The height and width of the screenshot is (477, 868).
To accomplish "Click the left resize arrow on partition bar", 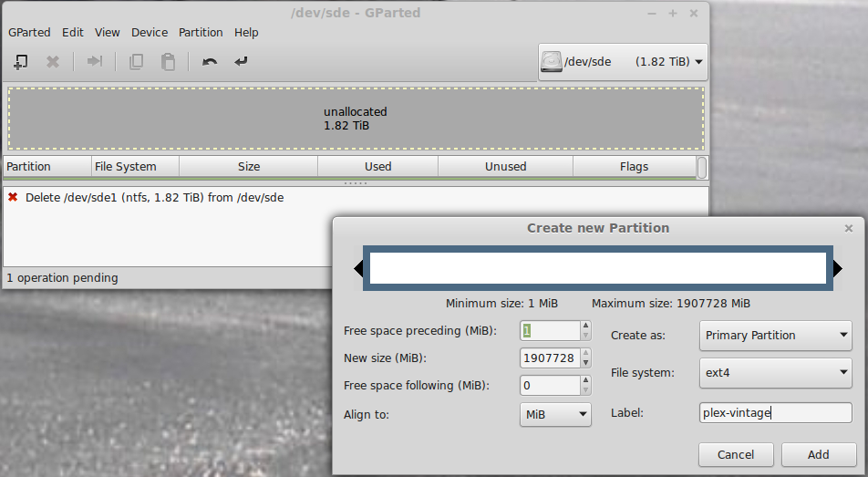I will coord(358,269).
